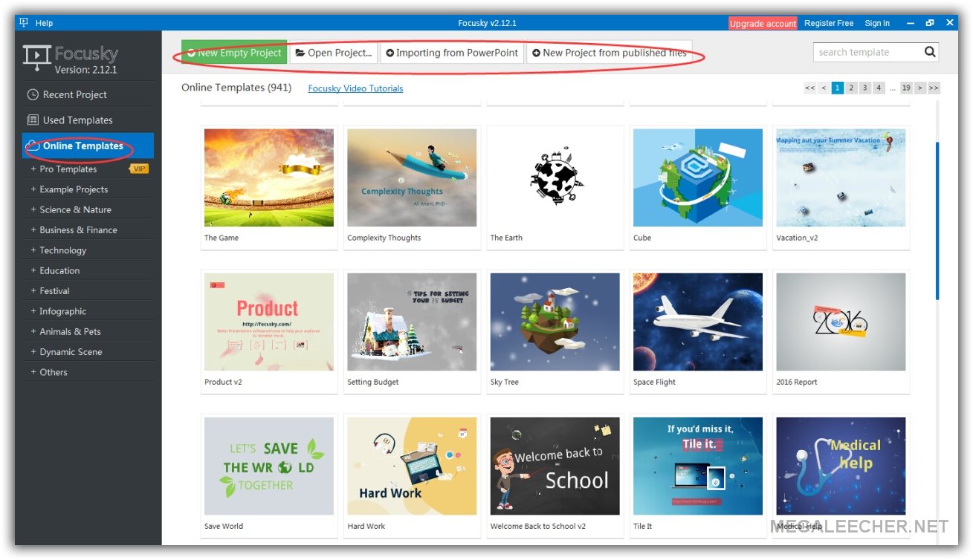Click the Help icon in the title bar
973x560 pixels.
point(24,23)
